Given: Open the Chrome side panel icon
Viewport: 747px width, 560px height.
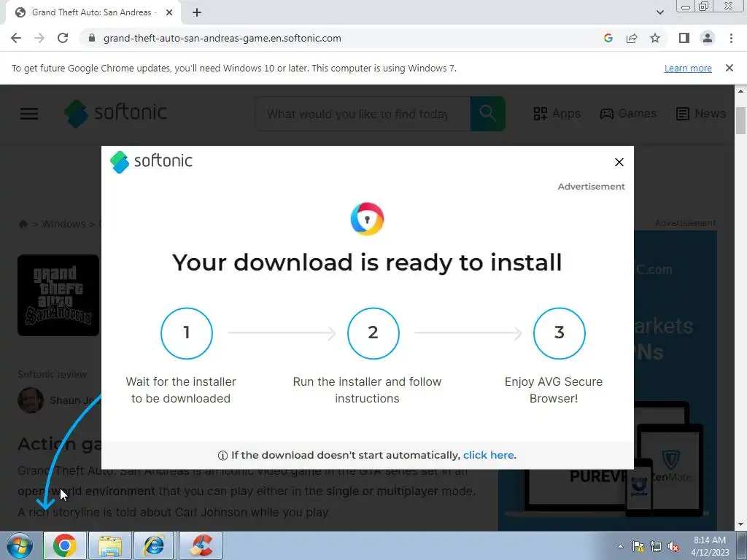Looking at the screenshot, I should pos(684,38).
